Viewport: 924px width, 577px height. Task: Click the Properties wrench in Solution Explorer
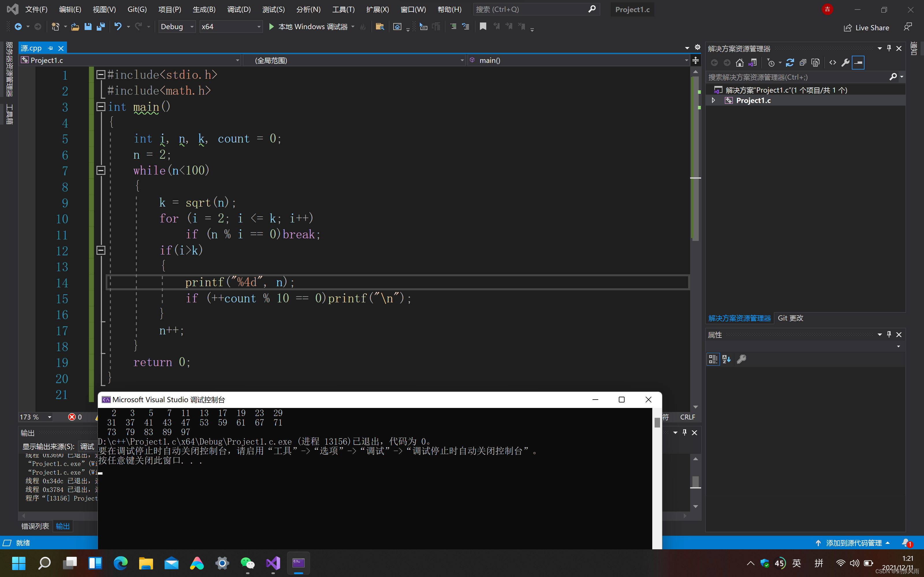[x=845, y=63]
